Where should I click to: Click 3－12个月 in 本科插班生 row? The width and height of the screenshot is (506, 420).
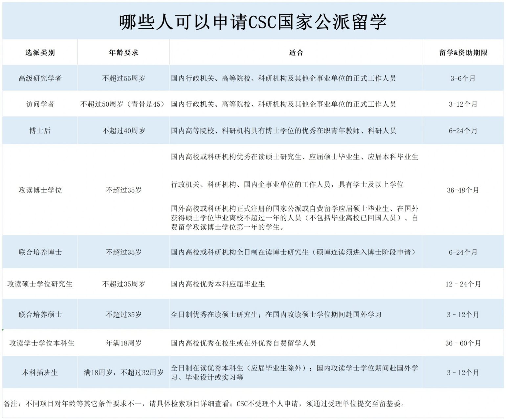pos(463,372)
